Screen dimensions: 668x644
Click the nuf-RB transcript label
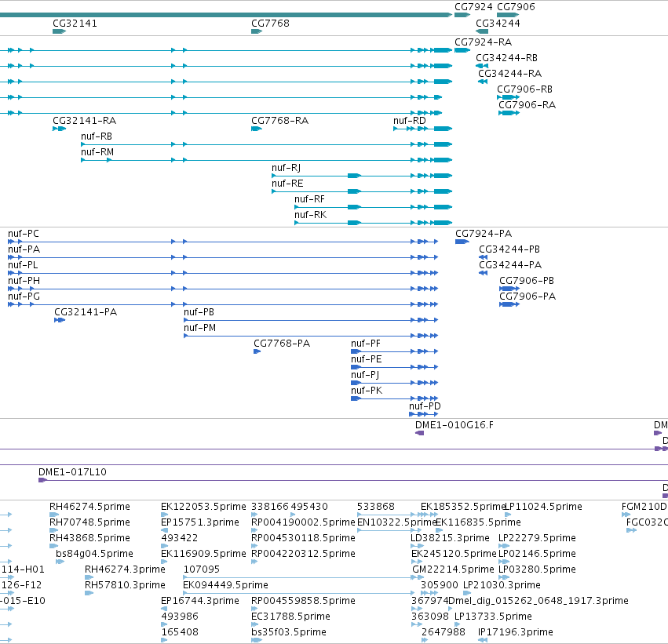pyautogui.click(x=97, y=136)
